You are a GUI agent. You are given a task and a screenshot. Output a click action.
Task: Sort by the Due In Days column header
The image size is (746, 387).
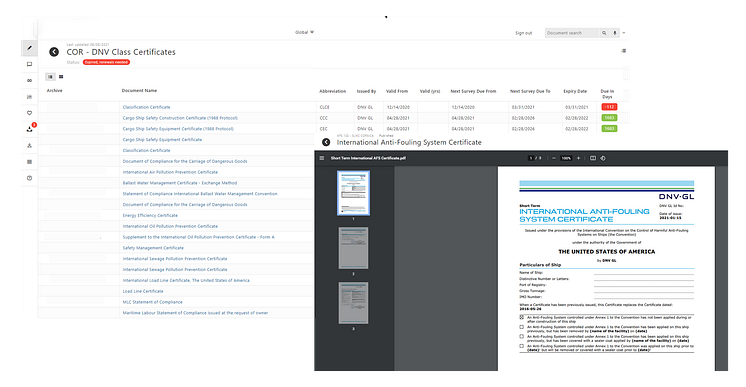point(607,93)
